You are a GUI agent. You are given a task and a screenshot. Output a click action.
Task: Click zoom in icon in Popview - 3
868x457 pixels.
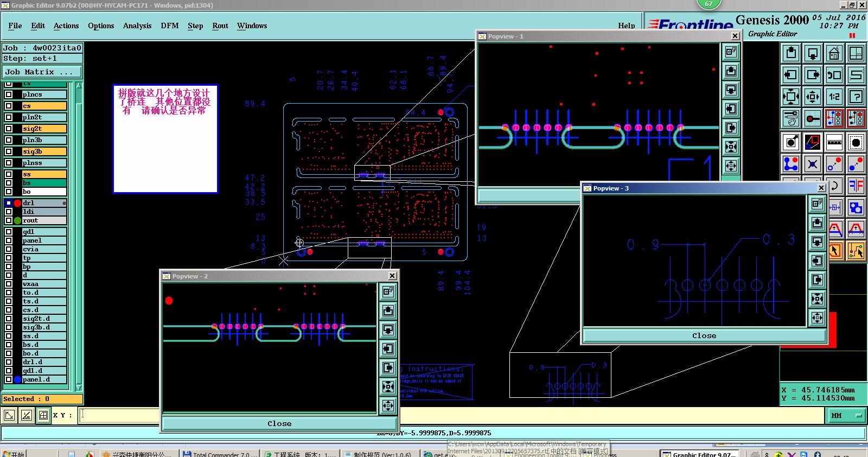tap(817, 299)
